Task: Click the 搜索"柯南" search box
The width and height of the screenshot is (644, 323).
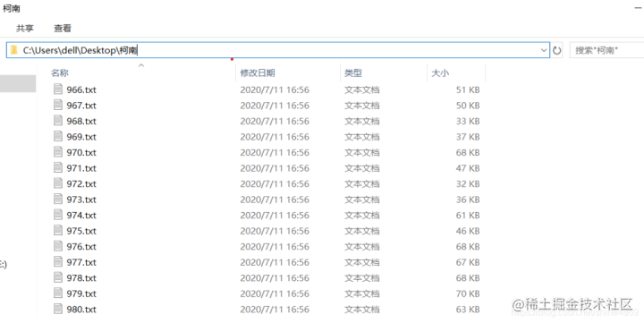Action: [x=606, y=50]
